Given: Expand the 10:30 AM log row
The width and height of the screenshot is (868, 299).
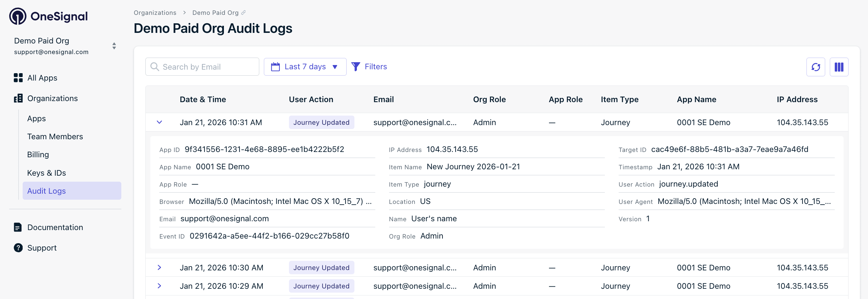Looking at the screenshot, I should (x=160, y=268).
